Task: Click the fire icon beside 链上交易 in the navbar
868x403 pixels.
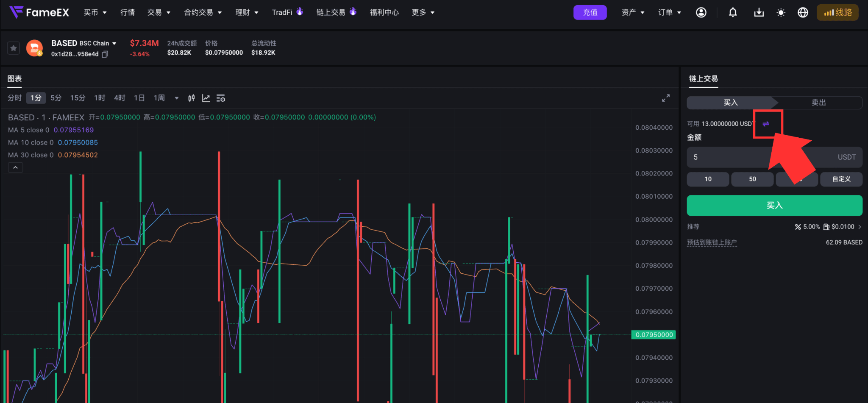Action: click(x=353, y=11)
